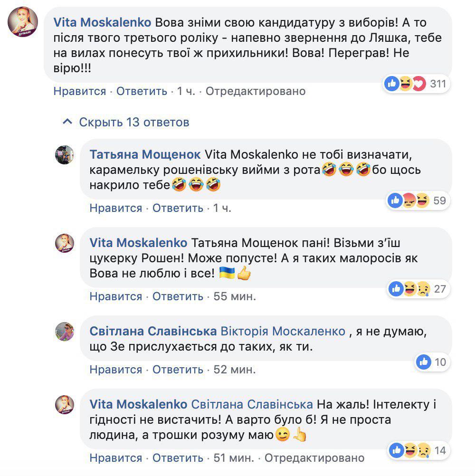Collapse replies via Скрыть 13 ответов
This screenshot has height=476, width=475.
[134, 122]
